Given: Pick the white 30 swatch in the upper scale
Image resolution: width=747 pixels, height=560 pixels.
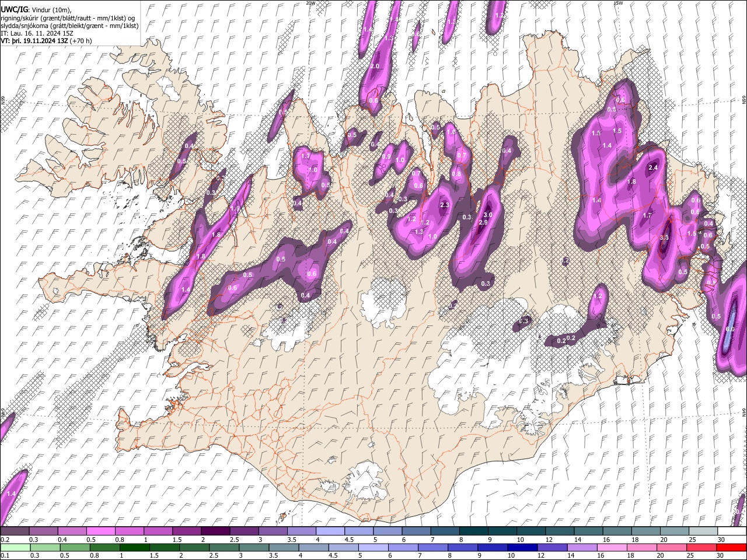Looking at the screenshot, I should pyautogui.click(x=731, y=531).
